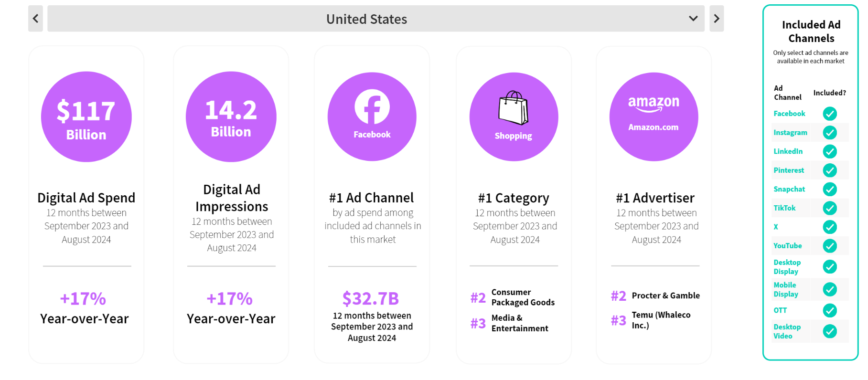This screenshot has width=868, height=380.
Task: Open the United States market dropdown
Action: coord(376,19)
